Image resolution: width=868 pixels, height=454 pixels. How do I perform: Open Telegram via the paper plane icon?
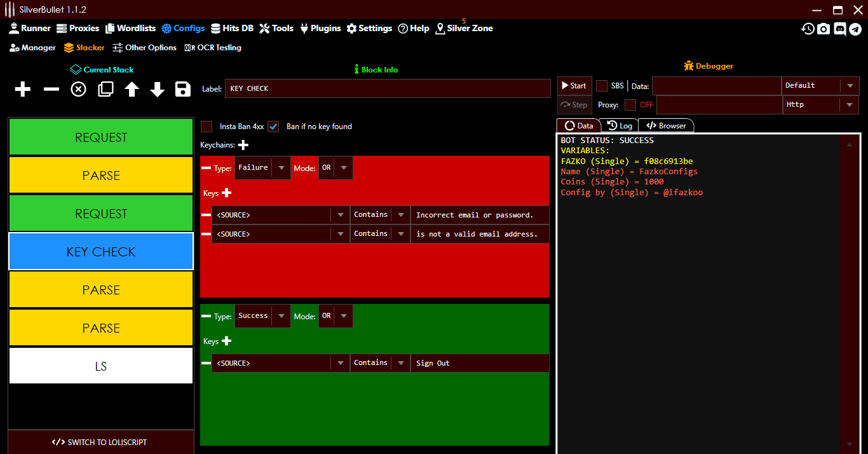click(x=857, y=29)
